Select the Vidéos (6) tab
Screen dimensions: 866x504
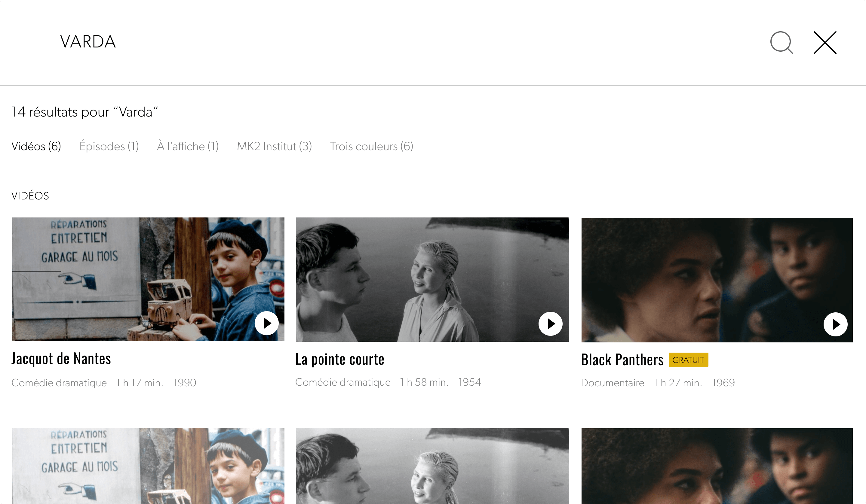(x=36, y=146)
